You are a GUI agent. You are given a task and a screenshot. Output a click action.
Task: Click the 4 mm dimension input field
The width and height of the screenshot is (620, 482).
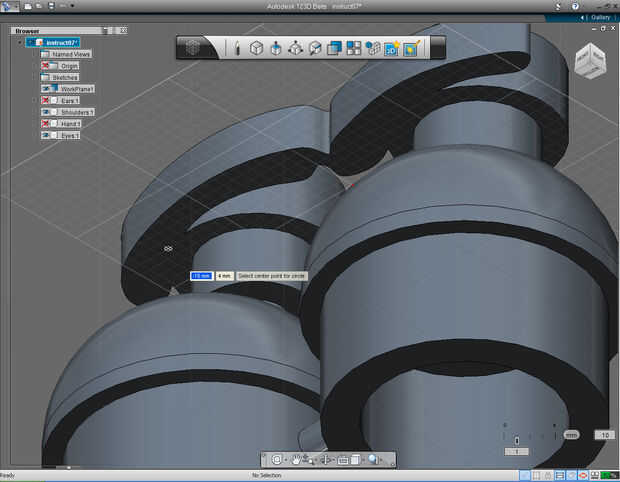(x=224, y=275)
